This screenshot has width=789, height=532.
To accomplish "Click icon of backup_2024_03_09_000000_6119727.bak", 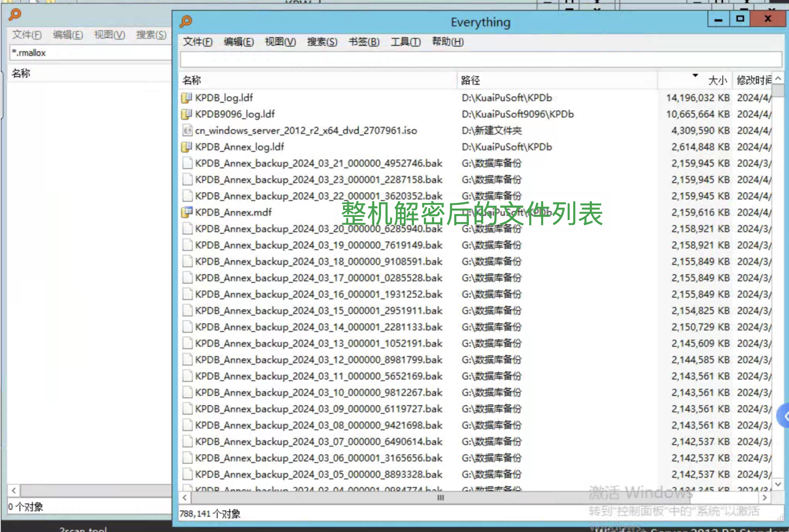I will pos(187,409).
